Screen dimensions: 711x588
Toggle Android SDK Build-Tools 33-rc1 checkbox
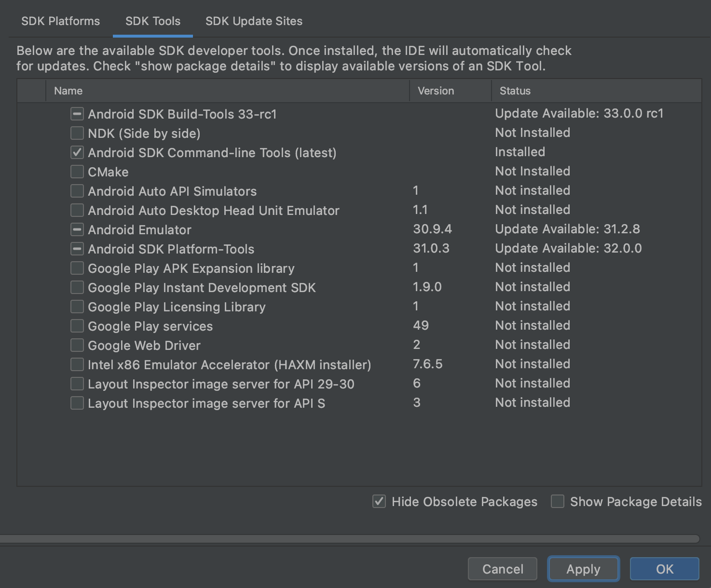pos(77,114)
